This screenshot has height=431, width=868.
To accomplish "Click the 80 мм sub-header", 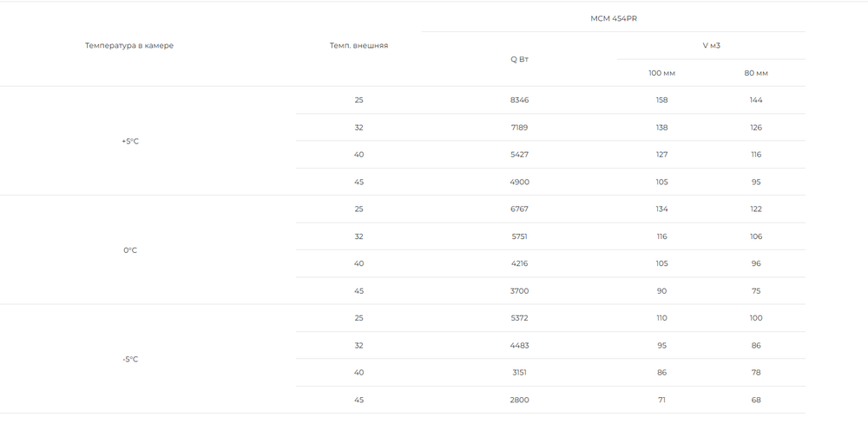I will click(756, 73).
